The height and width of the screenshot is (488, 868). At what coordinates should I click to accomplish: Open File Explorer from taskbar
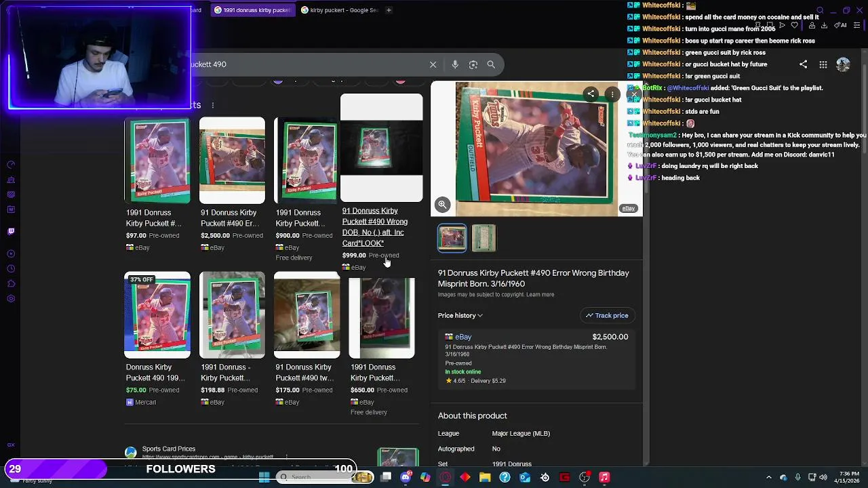click(485, 477)
